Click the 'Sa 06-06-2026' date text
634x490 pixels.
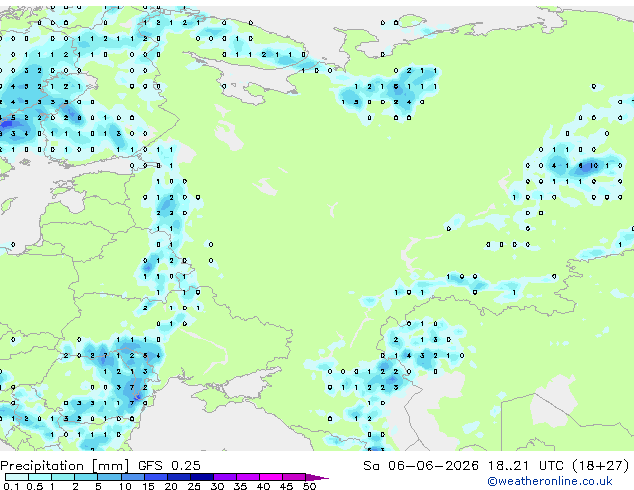pyautogui.click(x=421, y=466)
